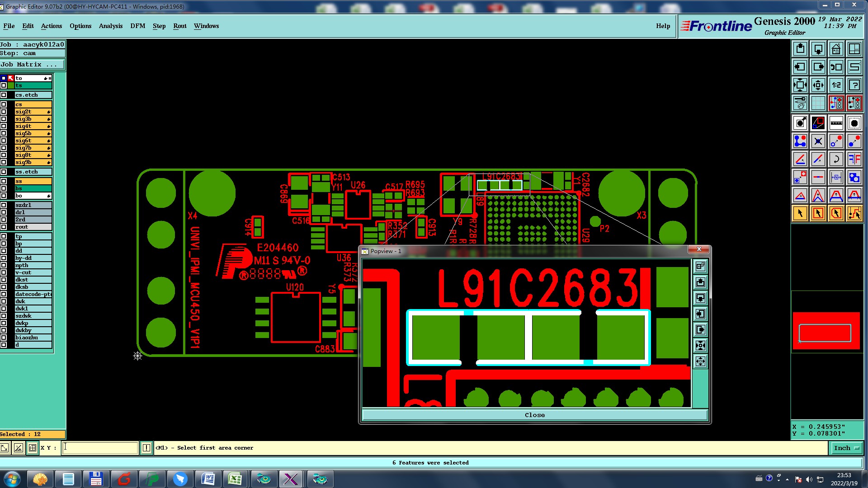
Task: Open the Inch units dropdown
Action: click(x=846, y=448)
